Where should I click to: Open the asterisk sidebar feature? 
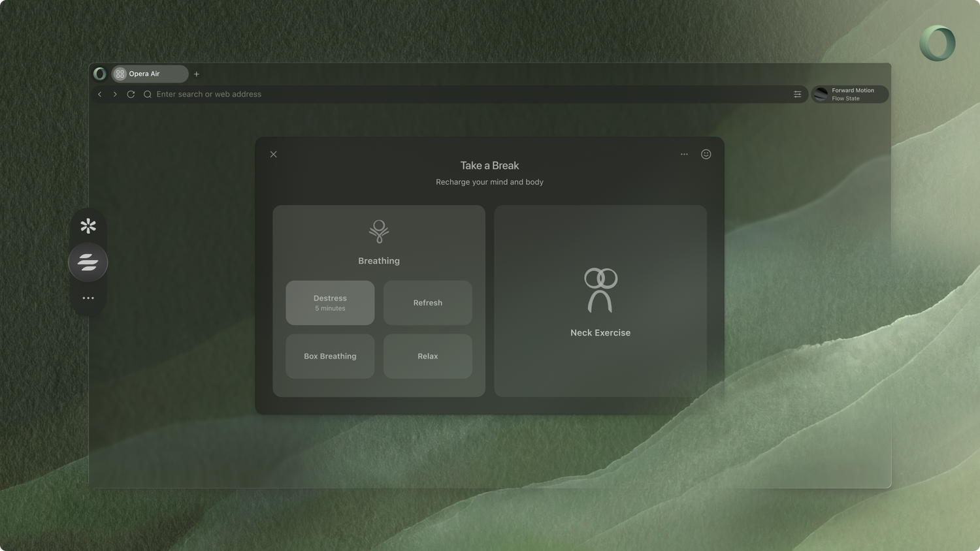click(88, 226)
